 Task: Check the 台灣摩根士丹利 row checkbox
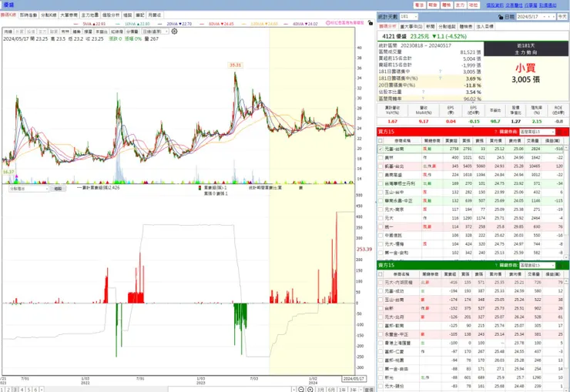(x=381, y=183)
